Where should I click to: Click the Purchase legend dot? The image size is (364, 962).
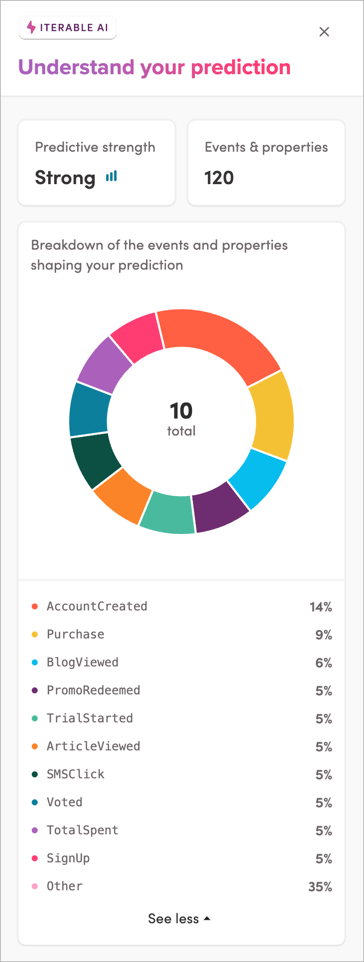pyautogui.click(x=34, y=634)
